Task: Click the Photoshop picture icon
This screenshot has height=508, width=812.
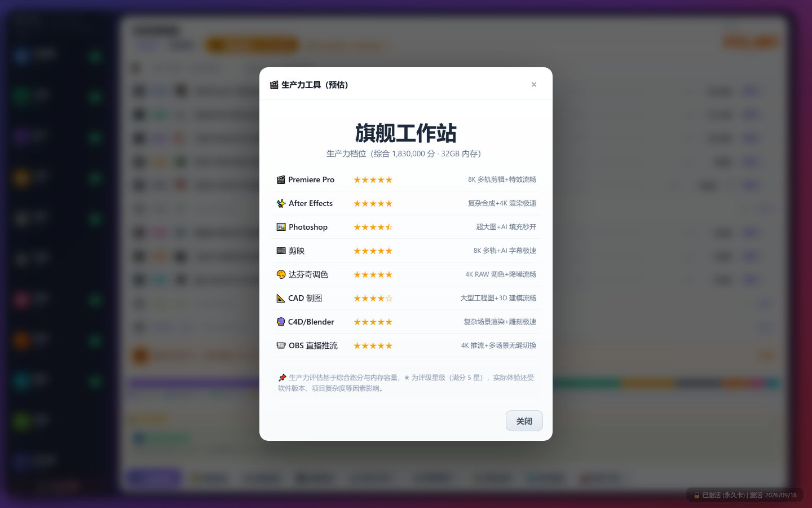Action: 281,227
